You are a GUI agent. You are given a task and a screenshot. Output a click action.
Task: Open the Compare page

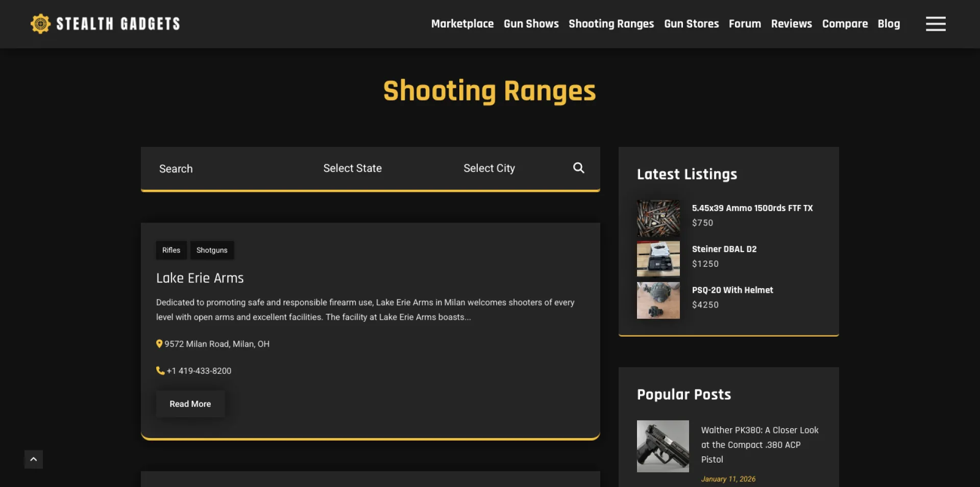click(x=844, y=24)
